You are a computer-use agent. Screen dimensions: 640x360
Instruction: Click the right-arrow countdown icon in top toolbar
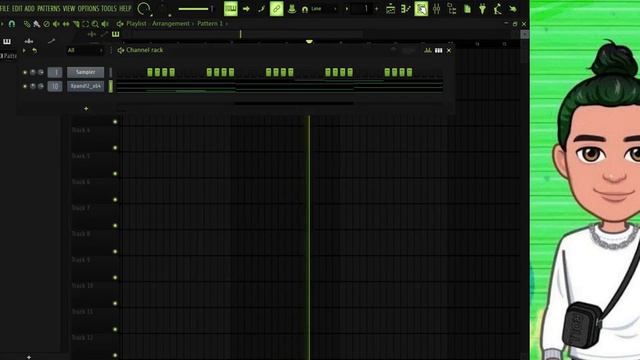tap(246, 9)
